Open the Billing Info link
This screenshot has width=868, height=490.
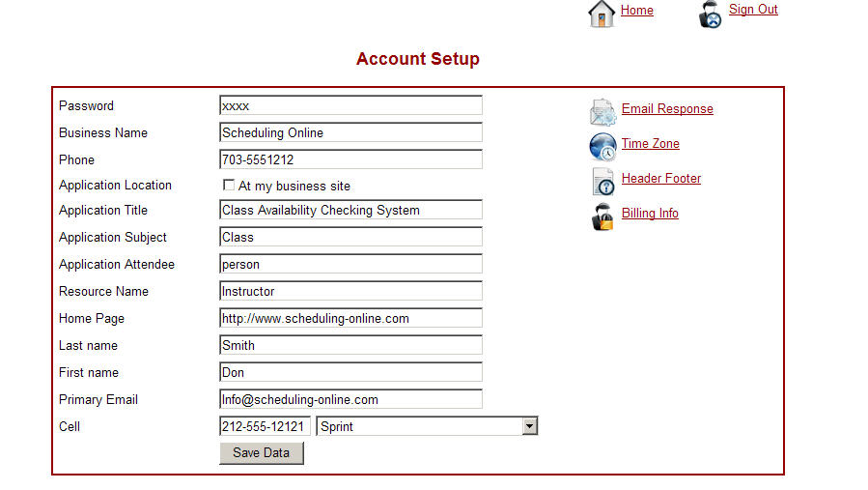650,214
